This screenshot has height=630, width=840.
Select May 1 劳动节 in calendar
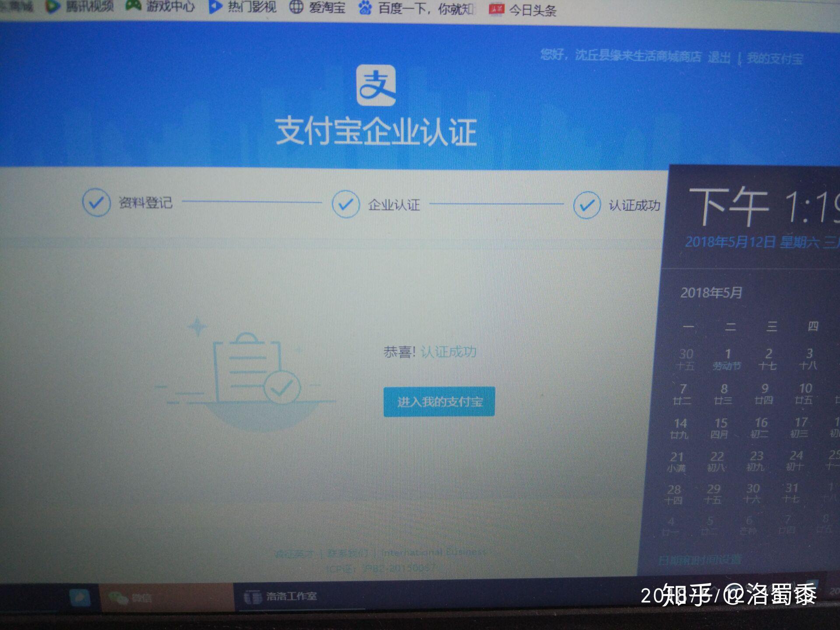click(727, 359)
